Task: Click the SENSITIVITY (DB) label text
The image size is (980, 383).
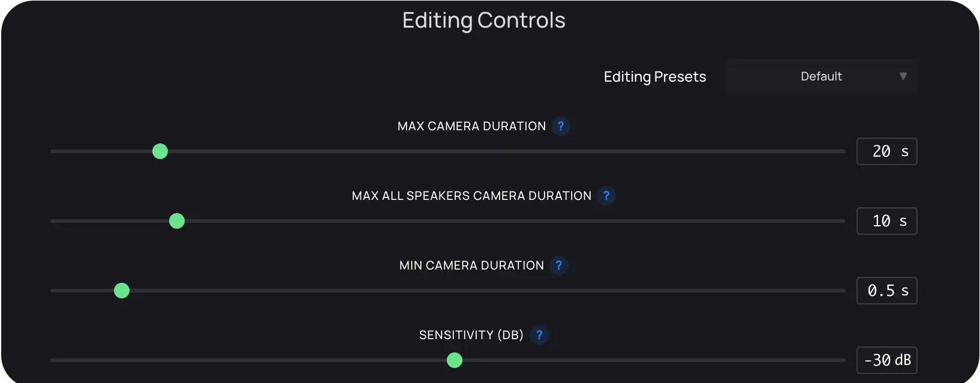Action: (471, 335)
